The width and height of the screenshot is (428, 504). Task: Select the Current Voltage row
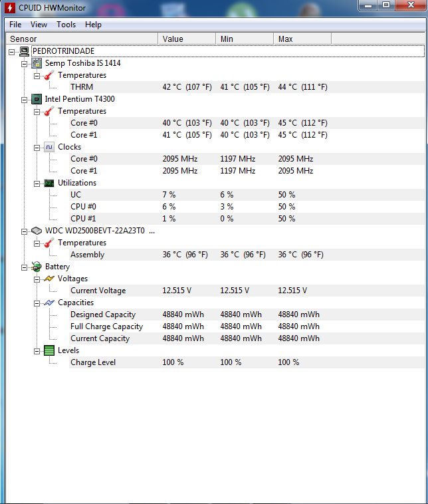pyautogui.click(x=247, y=291)
